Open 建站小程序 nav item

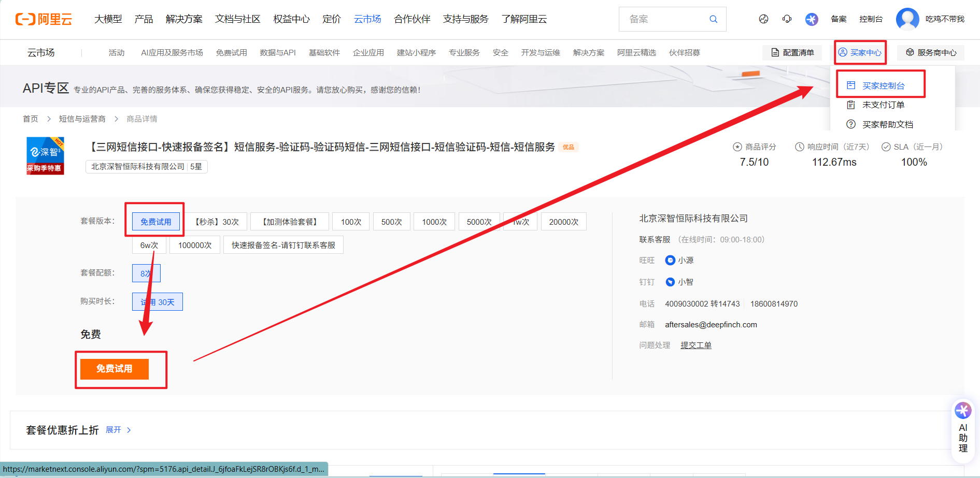pyautogui.click(x=416, y=52)
